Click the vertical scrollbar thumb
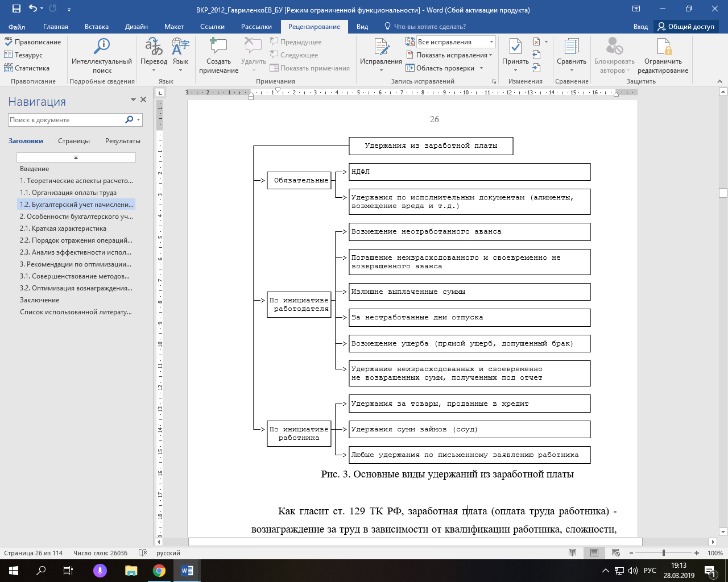 [723, 193]
